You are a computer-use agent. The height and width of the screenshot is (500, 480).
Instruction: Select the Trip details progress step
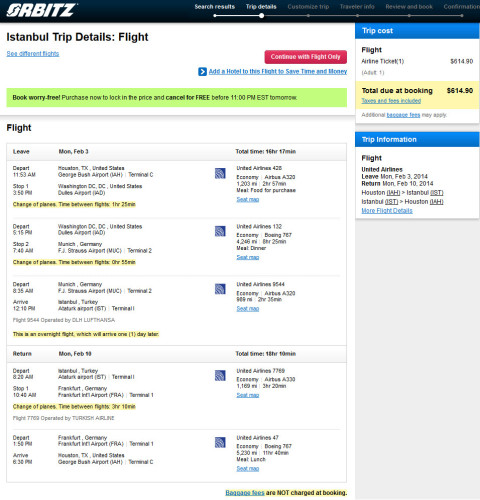click(261, 7)
